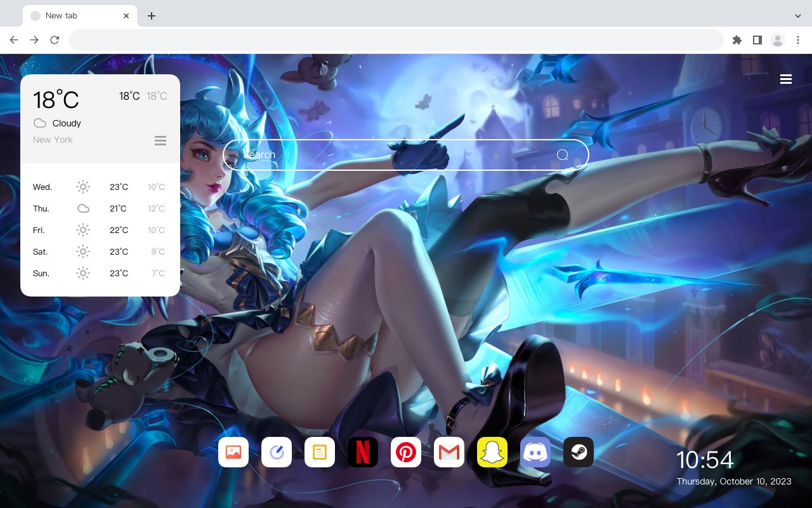812x508 pixels.
Task: Select the Fri. forecast row label
Action: click(x=39, y=231)
